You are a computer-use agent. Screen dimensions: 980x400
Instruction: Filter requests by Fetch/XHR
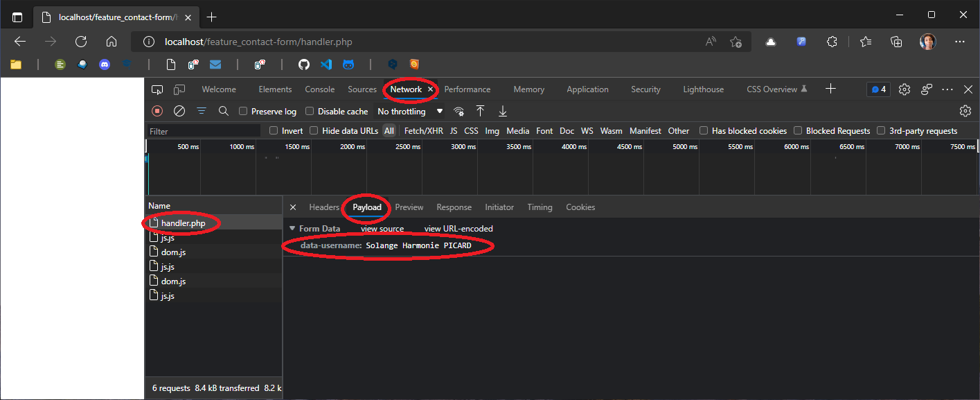[x=424, y=131]
